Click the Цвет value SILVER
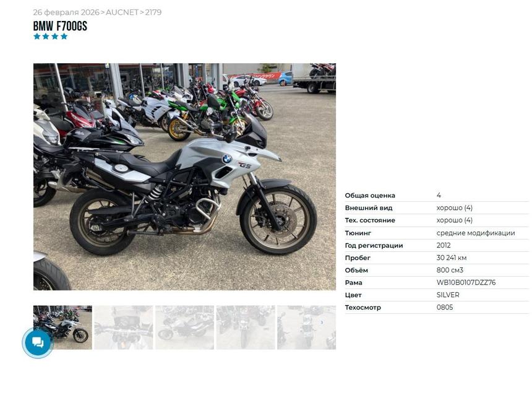Screen dimensions: 532x403 448,295
